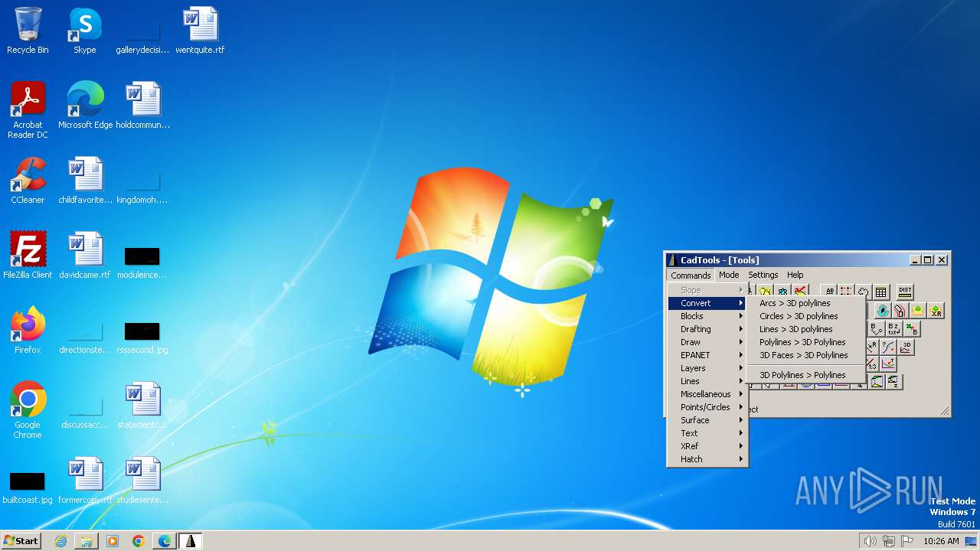Select '3D Polylines > Polylines' option
Viewport: 980px width, 551px height.
point(806,375)
